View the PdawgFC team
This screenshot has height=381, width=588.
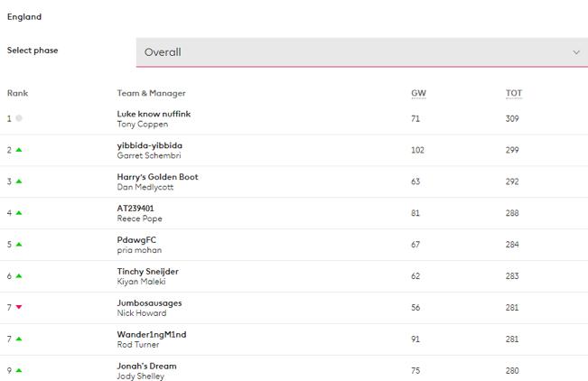136,239
